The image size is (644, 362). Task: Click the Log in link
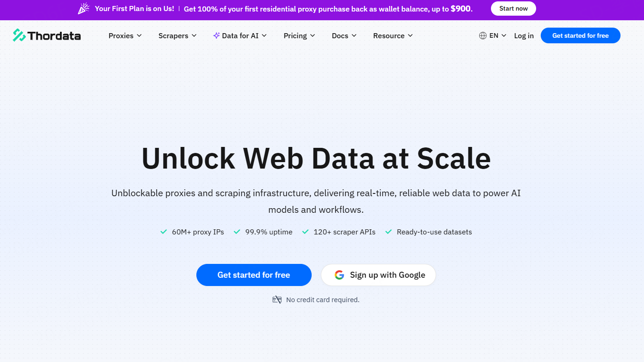(x=524, y=35)
